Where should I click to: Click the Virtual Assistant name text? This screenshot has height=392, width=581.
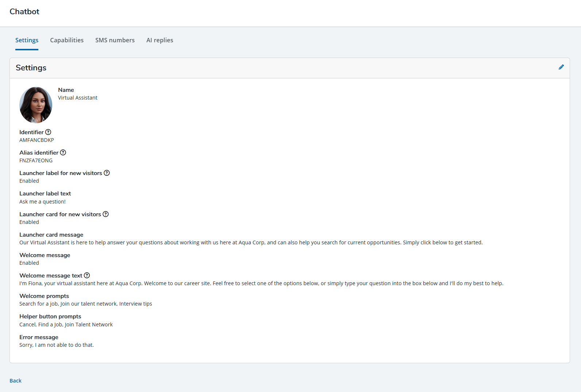(x=78, y=98)
